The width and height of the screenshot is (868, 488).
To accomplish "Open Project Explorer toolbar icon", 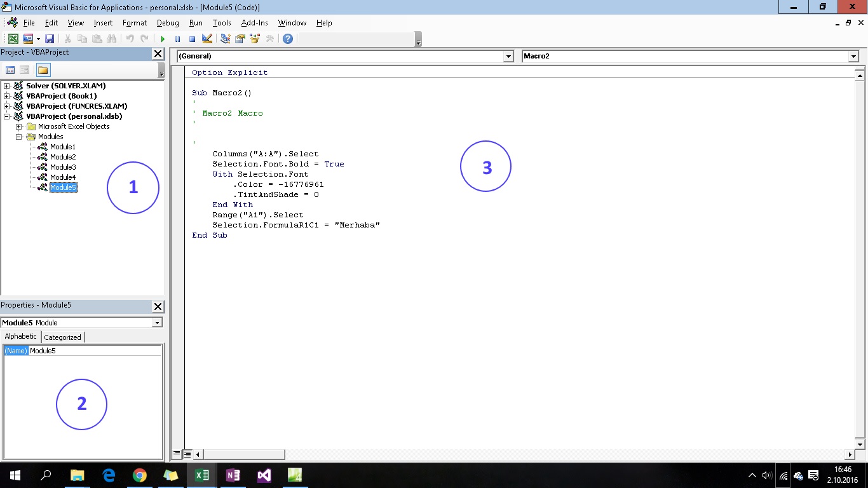I will (226, 39).
